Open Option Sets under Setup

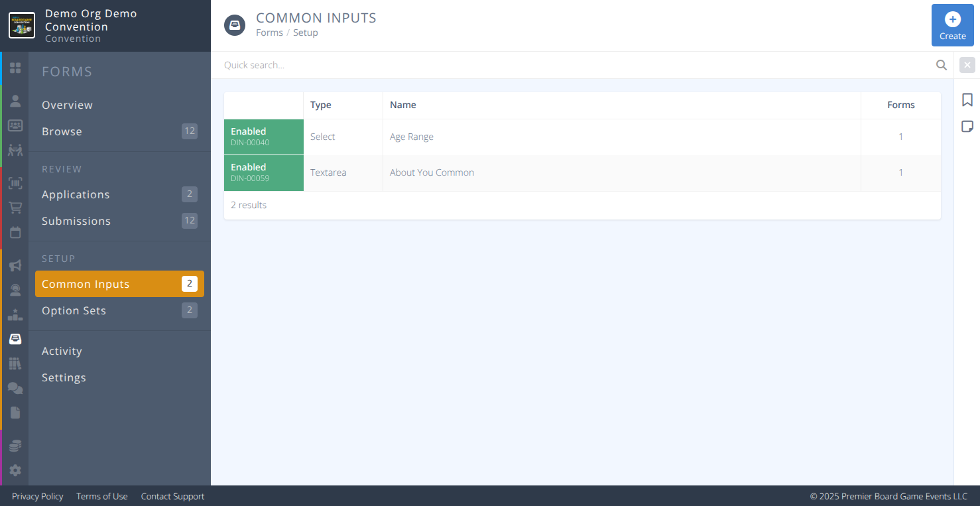coord(74,310)
